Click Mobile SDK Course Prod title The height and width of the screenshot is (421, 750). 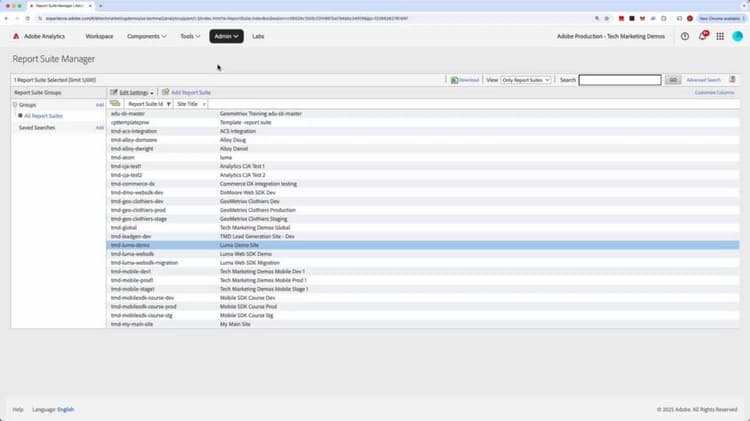[248, 307]
